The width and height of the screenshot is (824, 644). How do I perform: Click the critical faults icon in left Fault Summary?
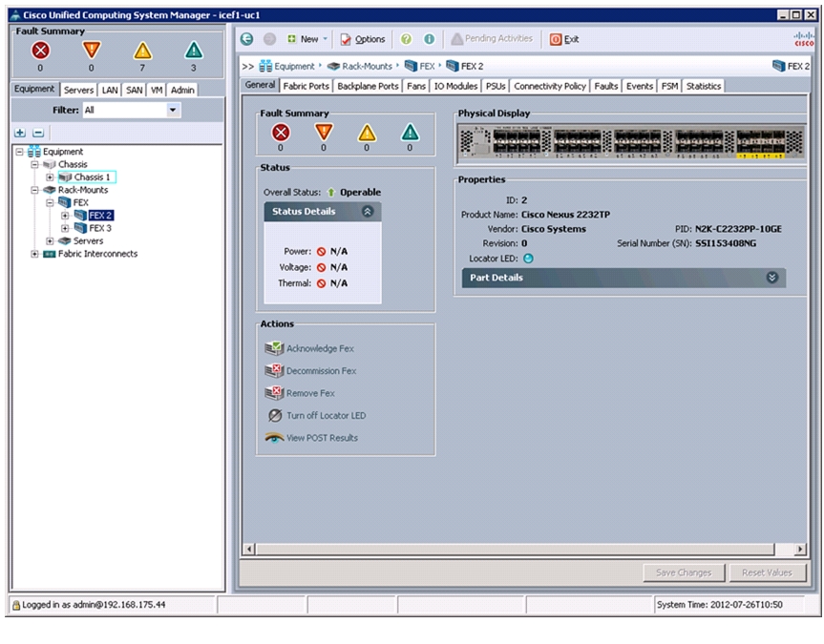40,51
